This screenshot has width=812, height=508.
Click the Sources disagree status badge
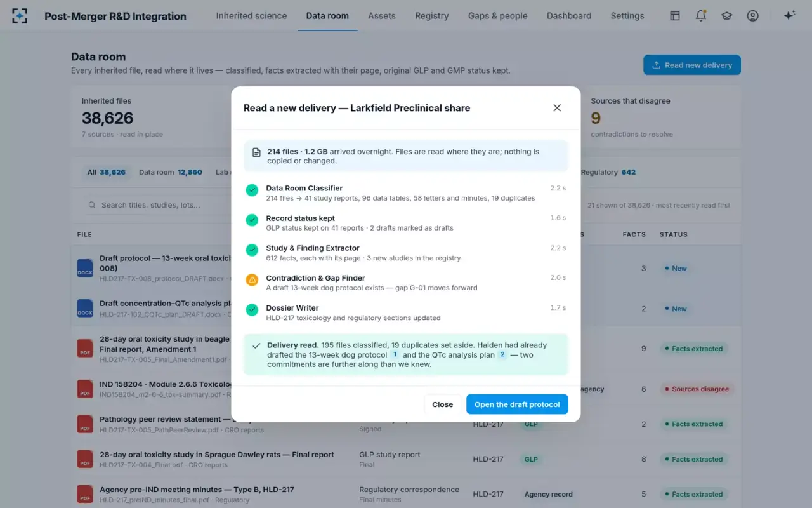click(x=697, y=389)
